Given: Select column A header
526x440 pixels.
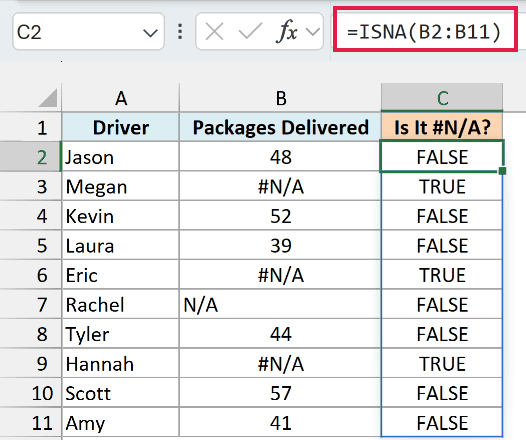Looking at the screenshot, I should click(x=121, y=98).
